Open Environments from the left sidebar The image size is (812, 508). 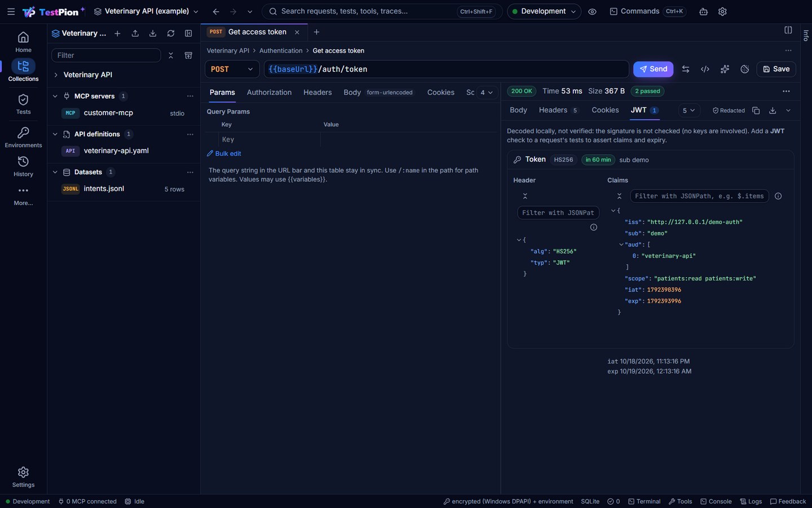tap(23, 137)
